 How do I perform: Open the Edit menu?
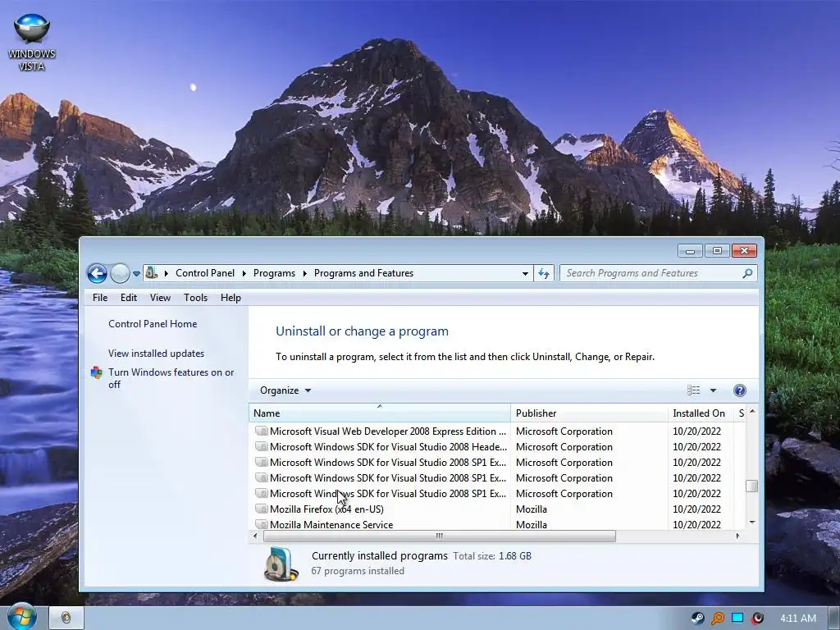[x=129, y=298]
